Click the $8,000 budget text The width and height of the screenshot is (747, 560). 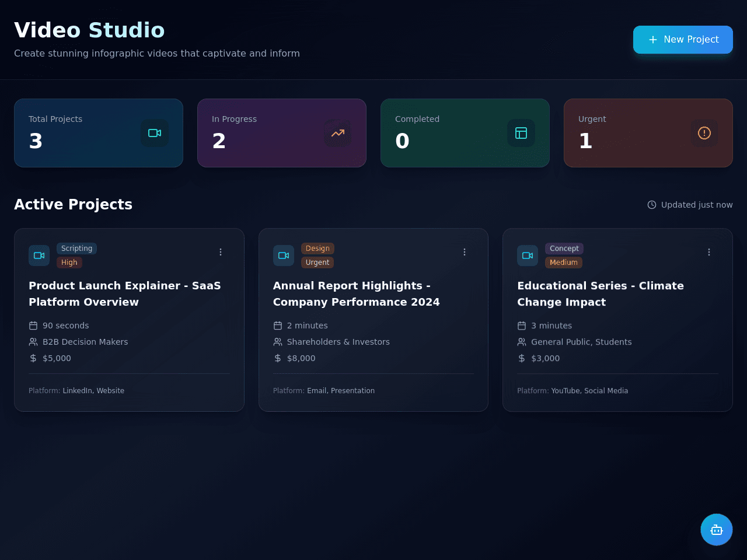click(301, 358)
